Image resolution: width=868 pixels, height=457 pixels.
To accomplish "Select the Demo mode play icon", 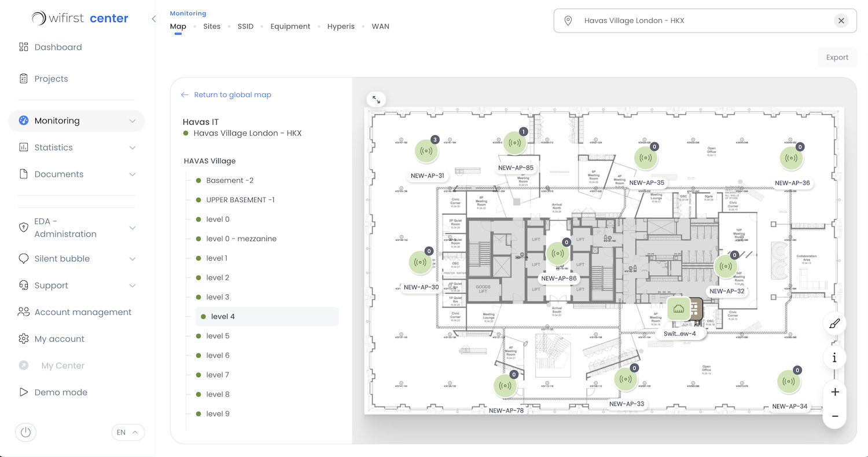I will coord(23,392).
